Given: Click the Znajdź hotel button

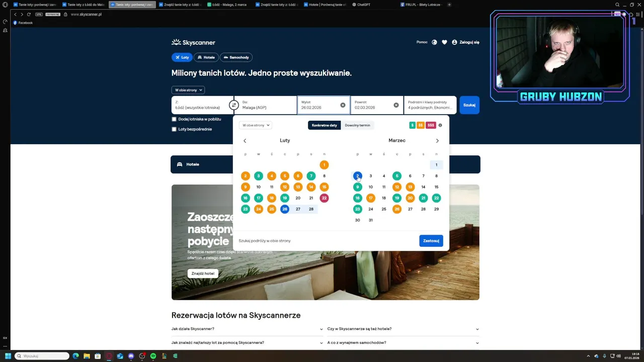Looking at the screenshot, I should point(203,274).
